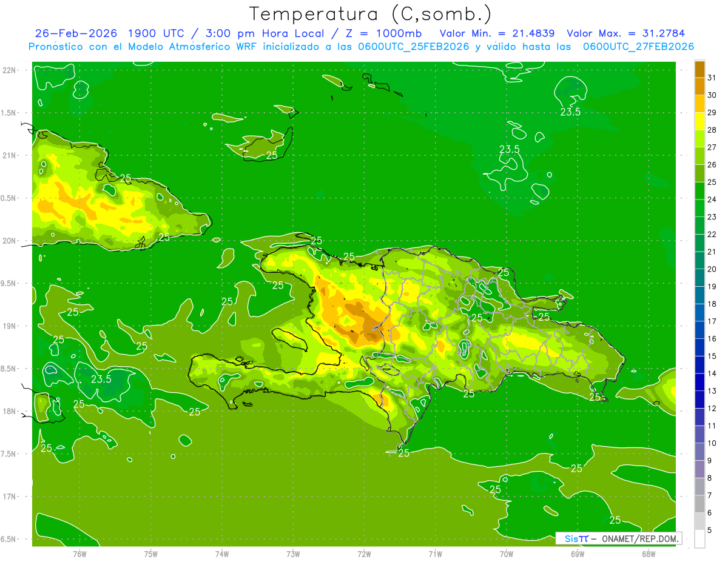Click the 23.5 contour label southwest of Haiti

click(x=101, y=380)
